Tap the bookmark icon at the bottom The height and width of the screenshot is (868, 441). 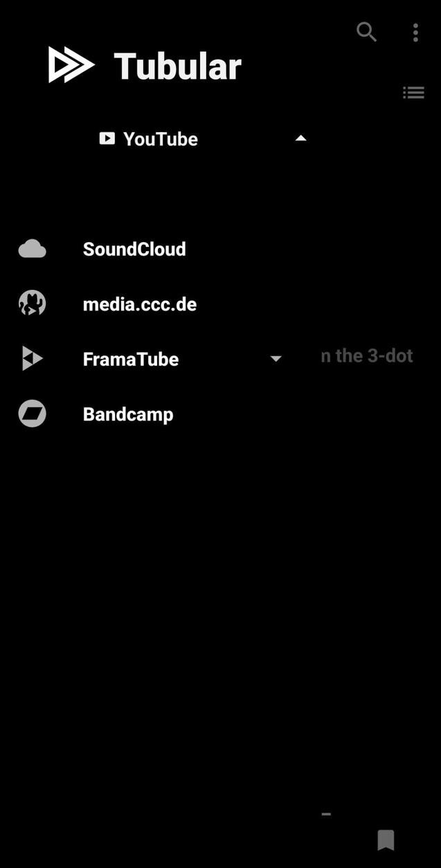pyautogui.click(x=386, y=840)
